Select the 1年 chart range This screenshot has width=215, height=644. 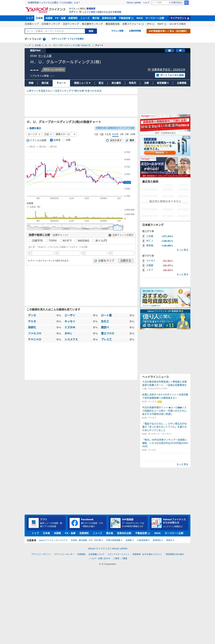pyautogui.click(x=122, y=134)
